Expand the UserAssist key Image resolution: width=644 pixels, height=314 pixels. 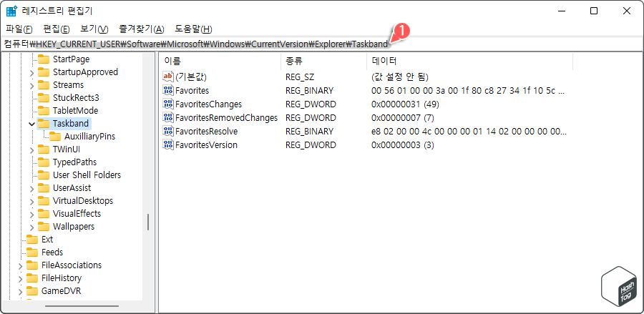click(32, 188)
